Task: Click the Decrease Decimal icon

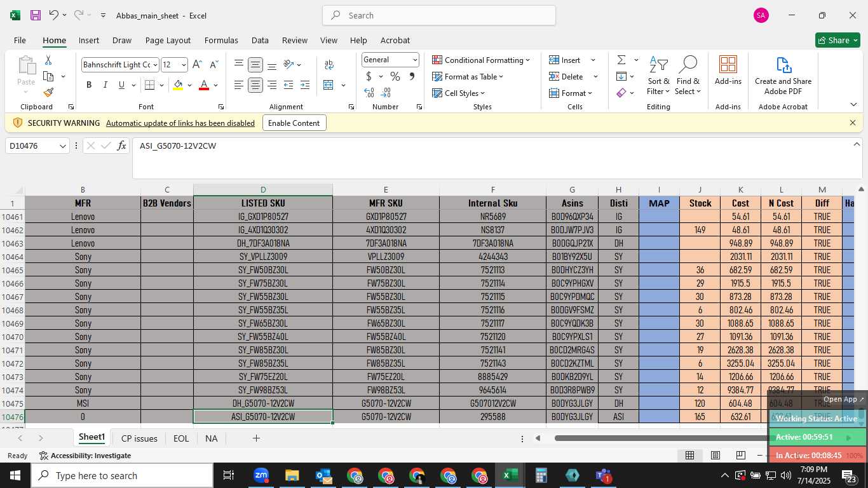Action: click(386, 93)
